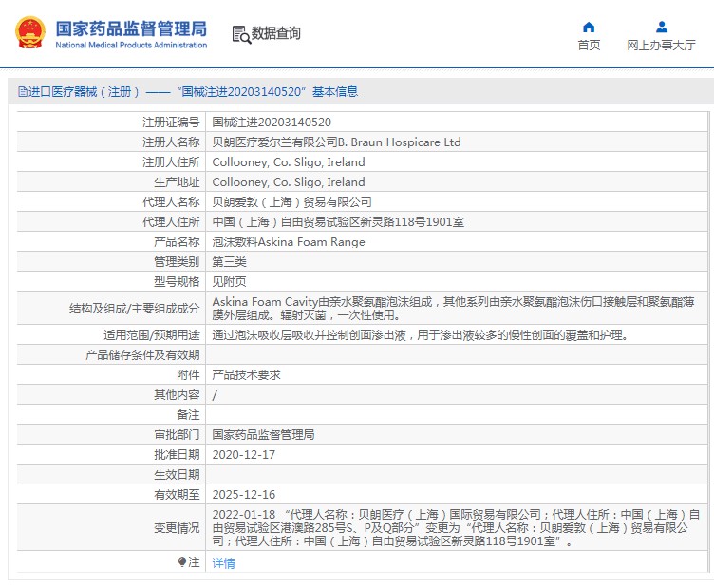Click the lightbulb icon beside 注
Screen dimensions: 714x588
pyautogui.click(x=182, y=562)
